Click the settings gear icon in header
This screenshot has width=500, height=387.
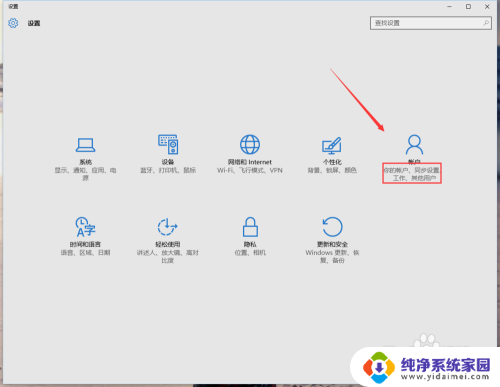pos(13,23)
